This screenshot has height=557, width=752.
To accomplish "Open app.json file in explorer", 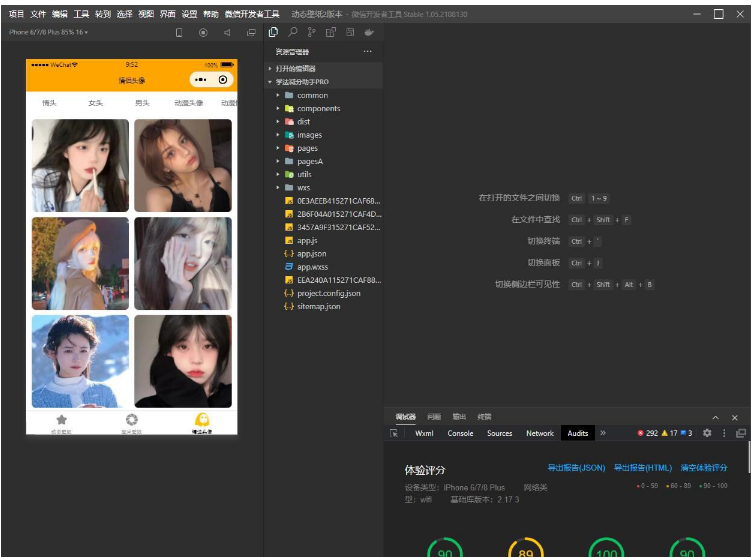I will [312, 254].
